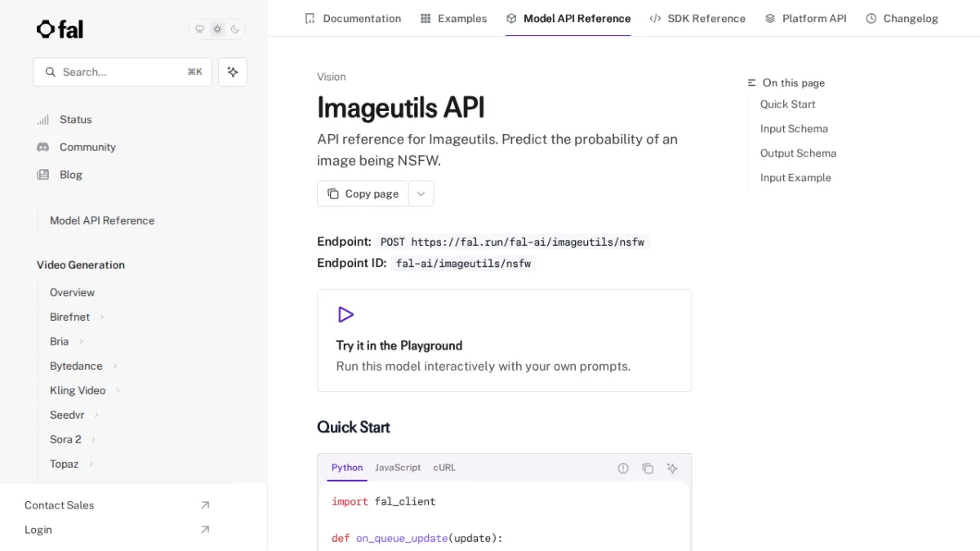Click the SDK Reference code icon

655,18
